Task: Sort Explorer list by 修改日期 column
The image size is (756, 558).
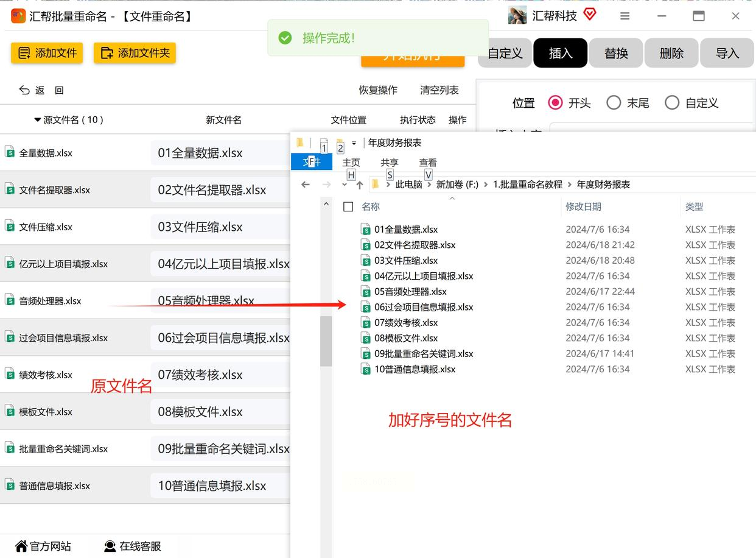Action: point(583,207)
